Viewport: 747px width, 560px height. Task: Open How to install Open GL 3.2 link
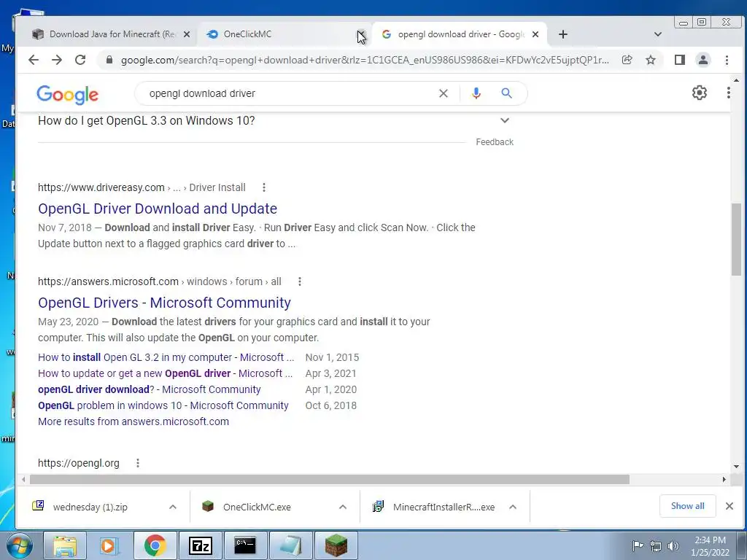[x=166, y=357]
